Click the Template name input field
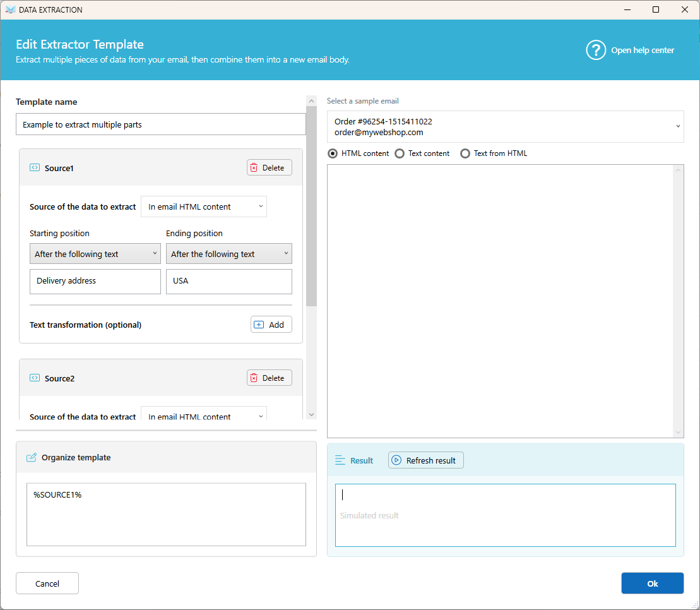The width and height of the screenshot is (700, 610). [161, 124]
